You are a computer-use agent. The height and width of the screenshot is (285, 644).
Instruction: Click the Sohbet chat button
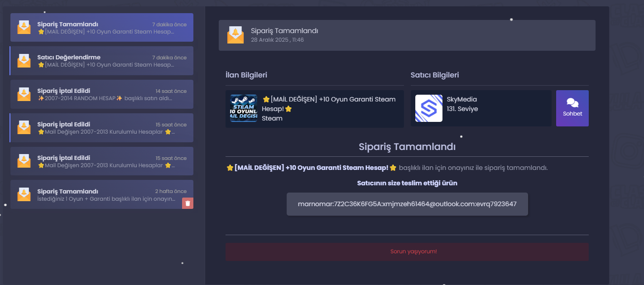point(572,108)
